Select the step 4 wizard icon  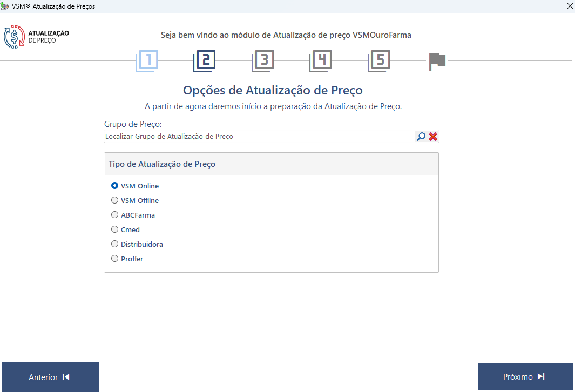(321, 61)
